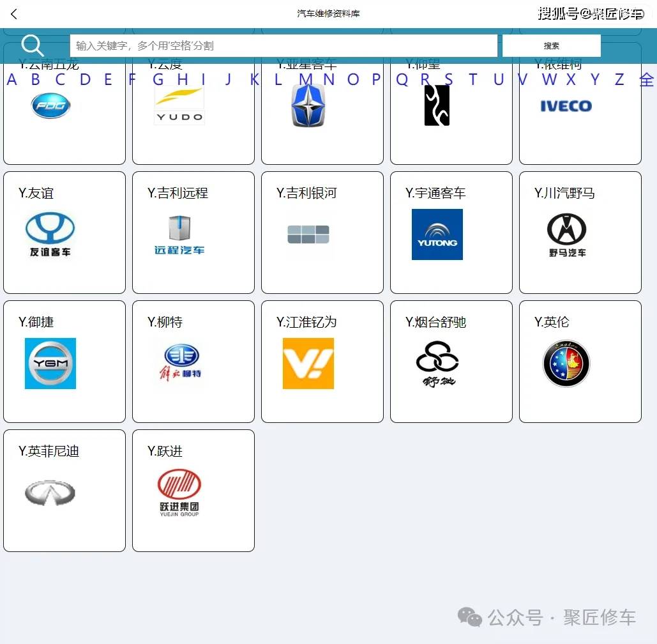Image resolution: width=657 pixels, height=644 pixels.
Task: Open the 解放柳特 brand logo
Action: (x=181, y=363)
